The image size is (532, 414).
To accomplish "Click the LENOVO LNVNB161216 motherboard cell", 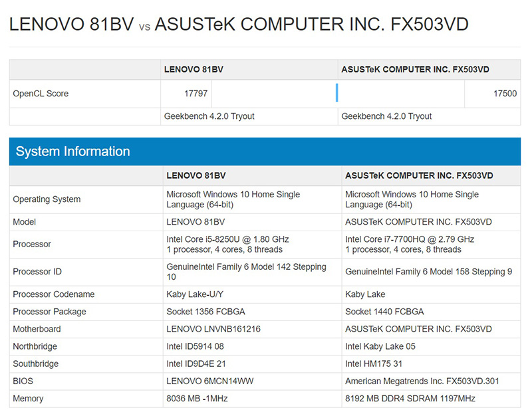I will (x=213, y=329).
